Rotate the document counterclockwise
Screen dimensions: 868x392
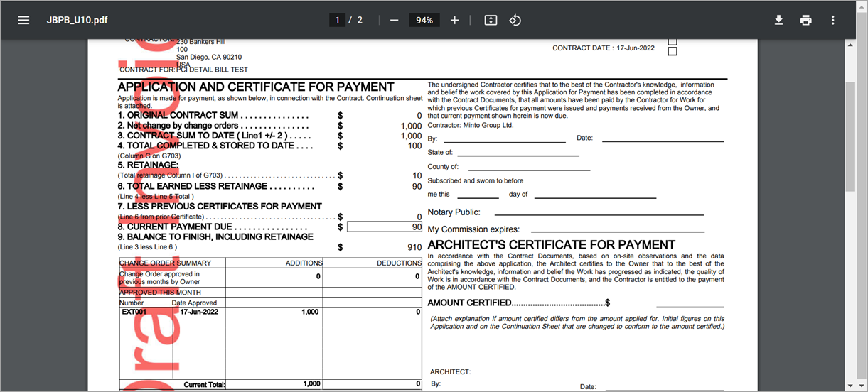515,20
